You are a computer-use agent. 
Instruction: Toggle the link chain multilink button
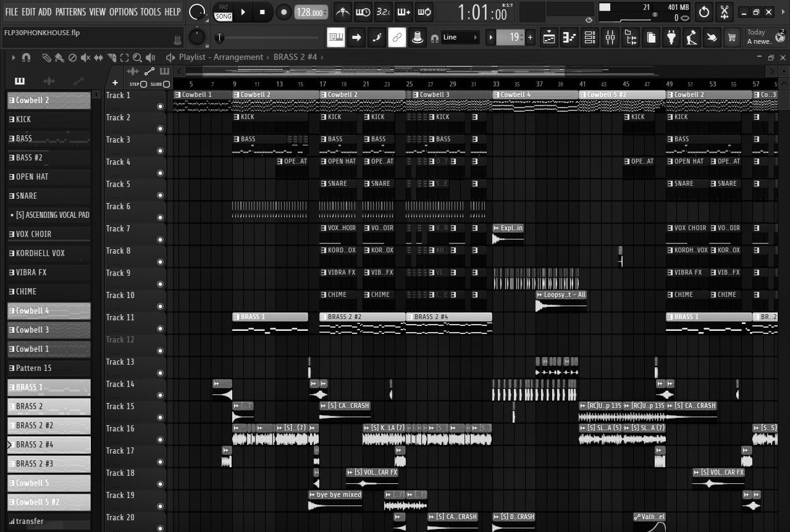click(x=397, y=38)
